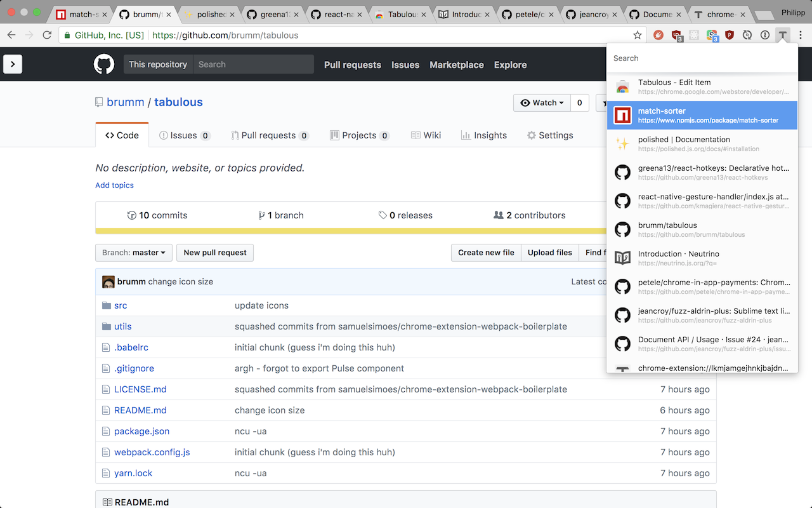
Task: Click the green lock secure icon
Action: (67, 36)
